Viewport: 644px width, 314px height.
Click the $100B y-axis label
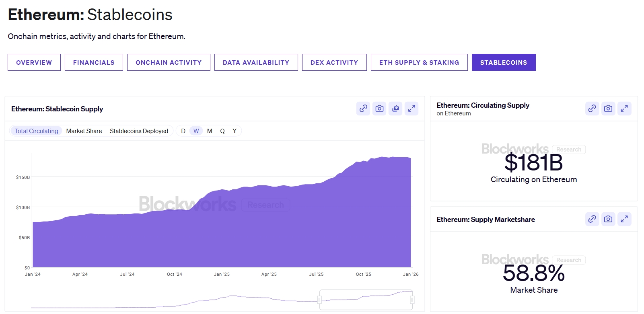23,207
